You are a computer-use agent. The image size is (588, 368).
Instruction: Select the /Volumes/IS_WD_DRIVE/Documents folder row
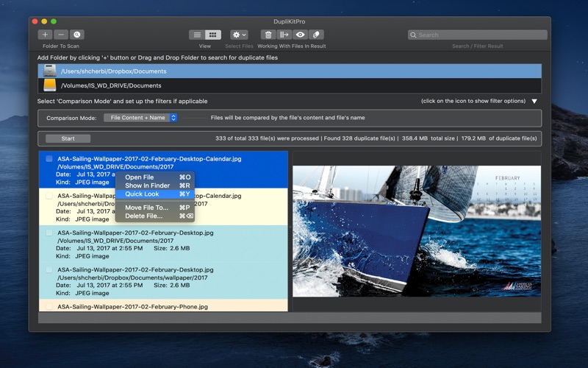tap(290, 85)
